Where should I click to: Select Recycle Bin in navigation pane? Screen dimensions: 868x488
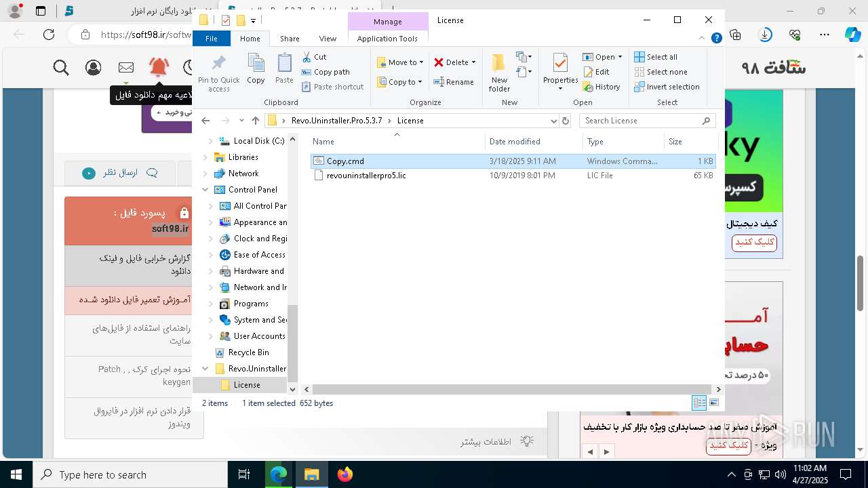tap(248, 352)
